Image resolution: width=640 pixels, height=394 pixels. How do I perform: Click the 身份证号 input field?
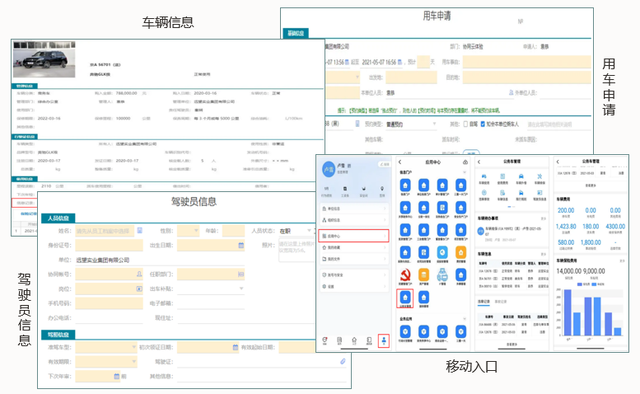pos(109,245)
